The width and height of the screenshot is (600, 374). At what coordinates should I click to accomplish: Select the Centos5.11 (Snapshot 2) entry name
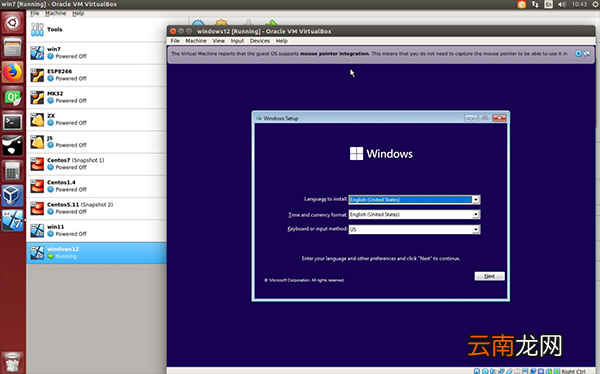tap(80, 204)
